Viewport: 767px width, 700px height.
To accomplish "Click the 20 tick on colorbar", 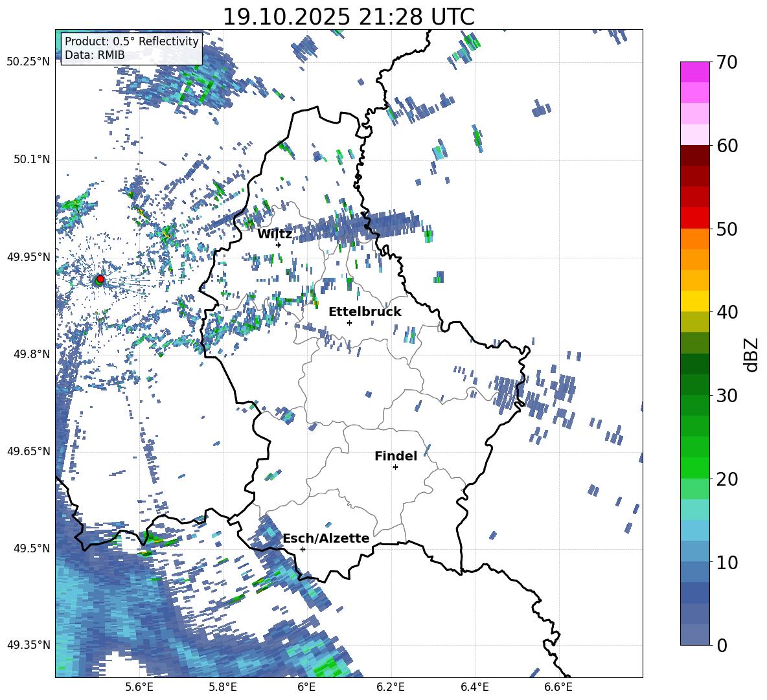I will (726, 479).
